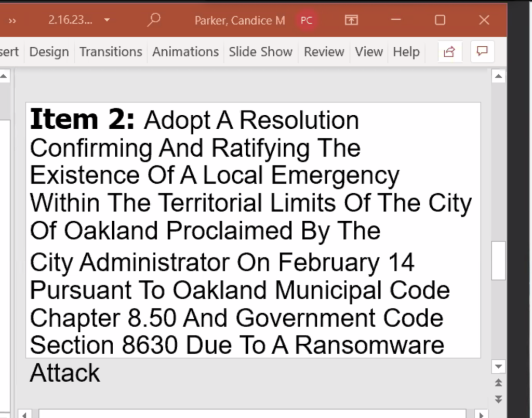The width and height of the screenshot is (532, 418).
Task: Minimize the PowerPoint window
Action: tap(396, 20)
